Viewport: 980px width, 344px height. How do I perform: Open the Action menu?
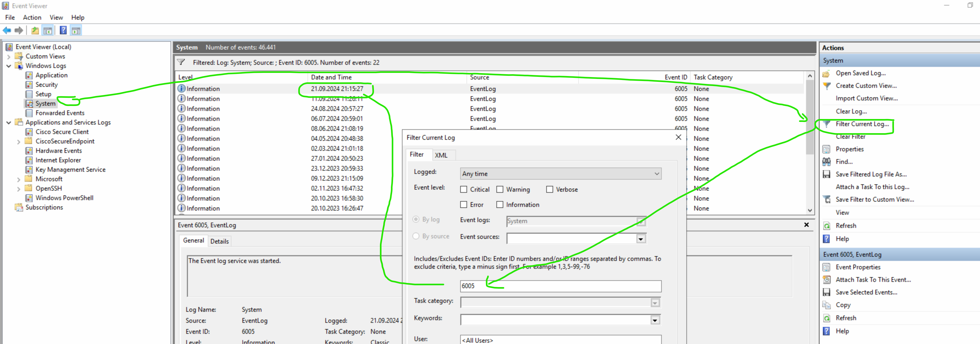[x=32, y=18]
